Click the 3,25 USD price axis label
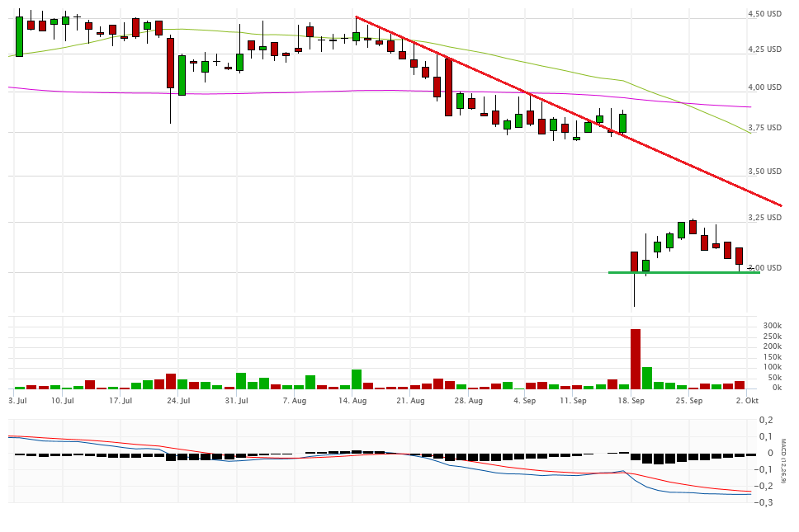The image size is (799, 532). [764, 218]
